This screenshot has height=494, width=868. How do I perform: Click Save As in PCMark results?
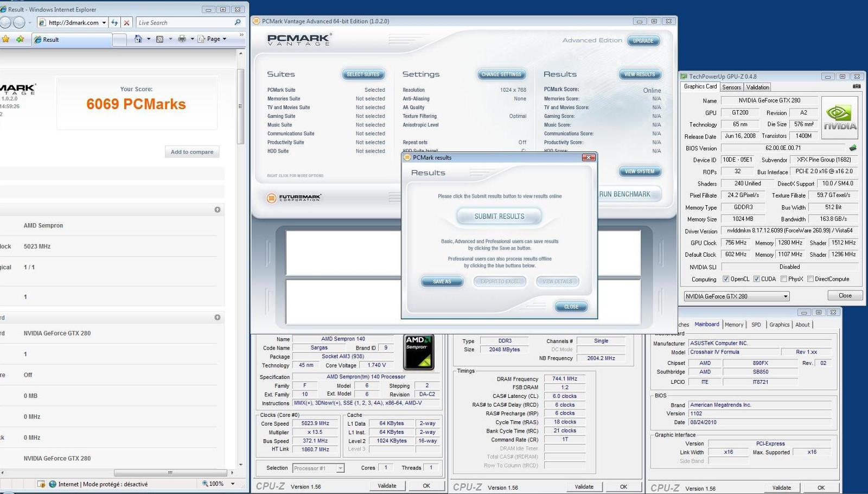pos(442,281)
